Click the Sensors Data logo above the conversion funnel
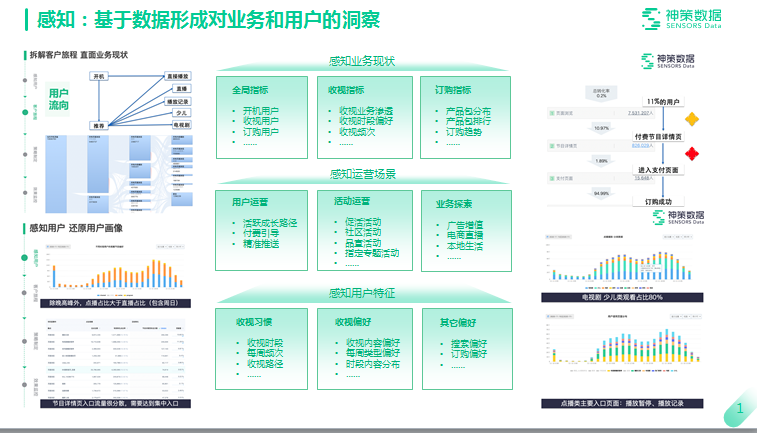 pyautogui.click(x=668, y=61)
